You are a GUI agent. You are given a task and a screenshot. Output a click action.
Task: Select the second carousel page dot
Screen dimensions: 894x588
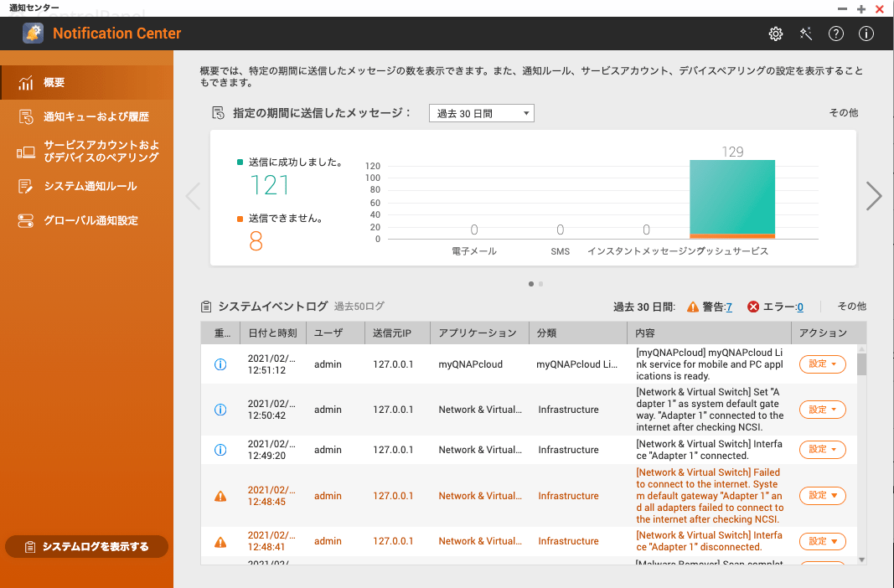541,284
